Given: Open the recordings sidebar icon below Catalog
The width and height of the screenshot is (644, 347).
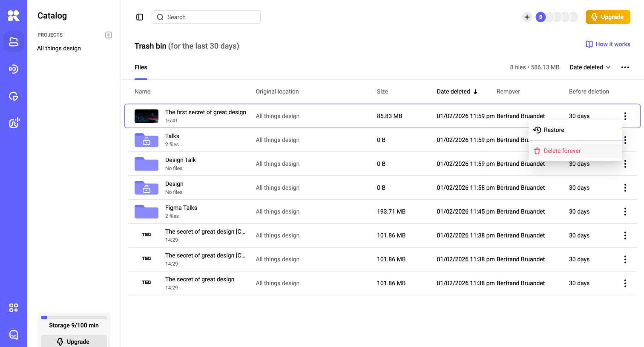Looking at the screenshot, I should (14, 69).
